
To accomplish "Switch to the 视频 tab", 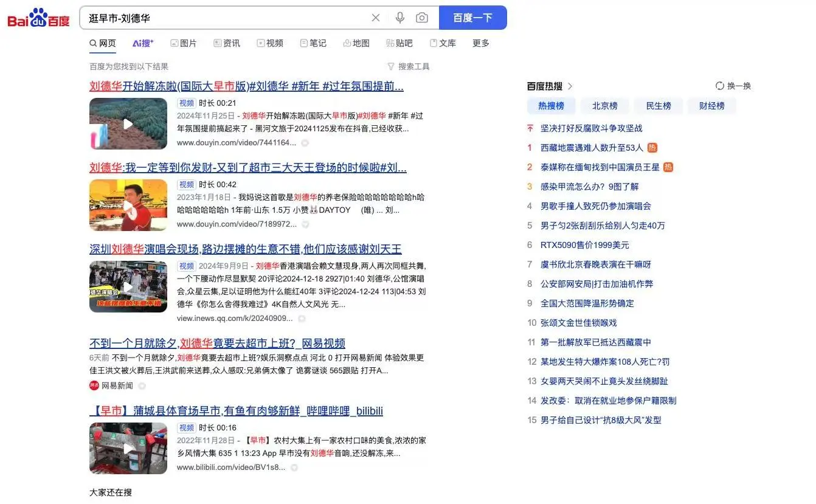I will point(270,43).
